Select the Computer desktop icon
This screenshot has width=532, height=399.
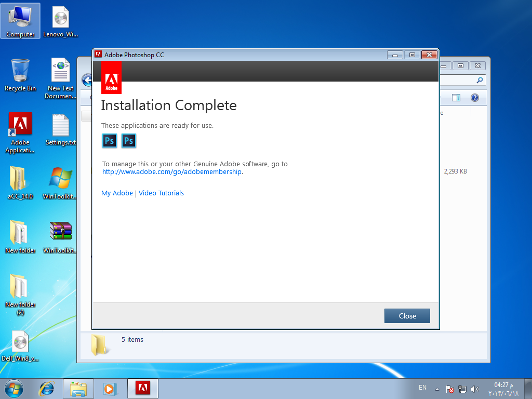coord(20,21)
